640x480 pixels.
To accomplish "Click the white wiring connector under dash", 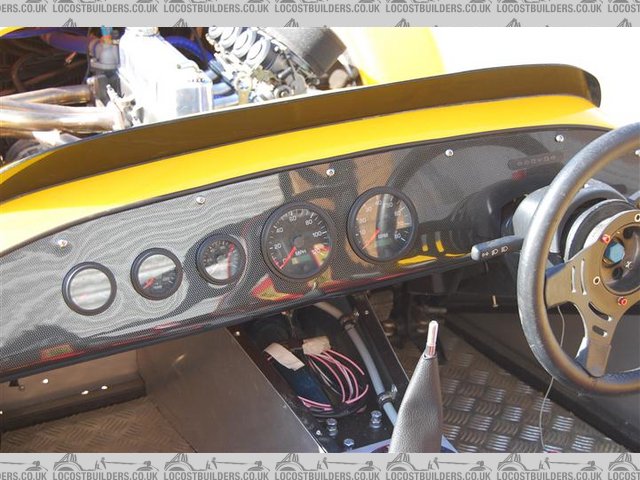I will coord(316,345).
